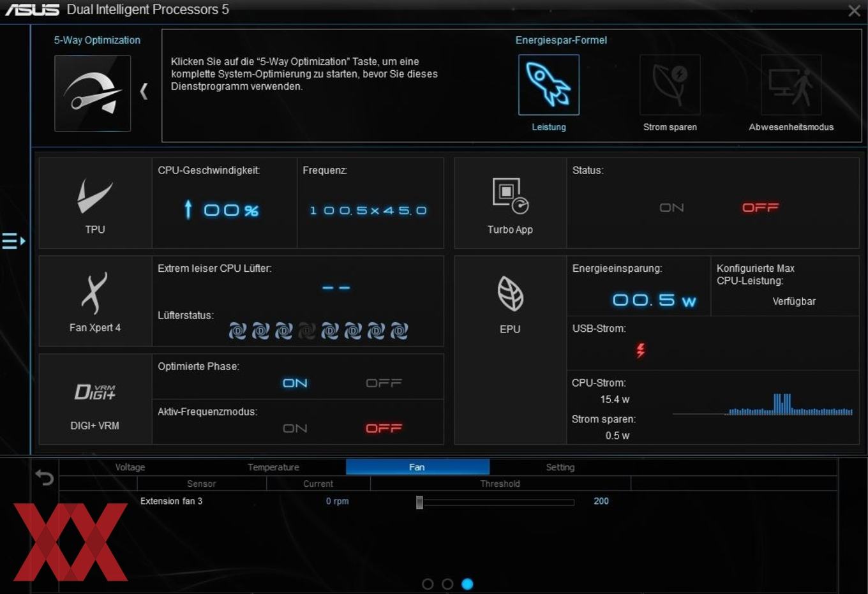The width and height of the screenshot is (868, 594).
Task: Adjust the Extension fan 3 threshold slider handle
Action: 419,502
